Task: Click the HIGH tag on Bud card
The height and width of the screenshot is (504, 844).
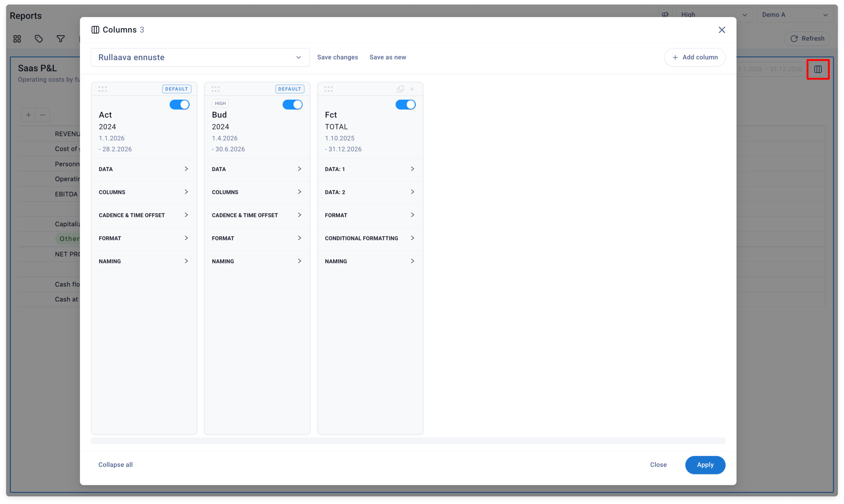Action: [220, 103]
